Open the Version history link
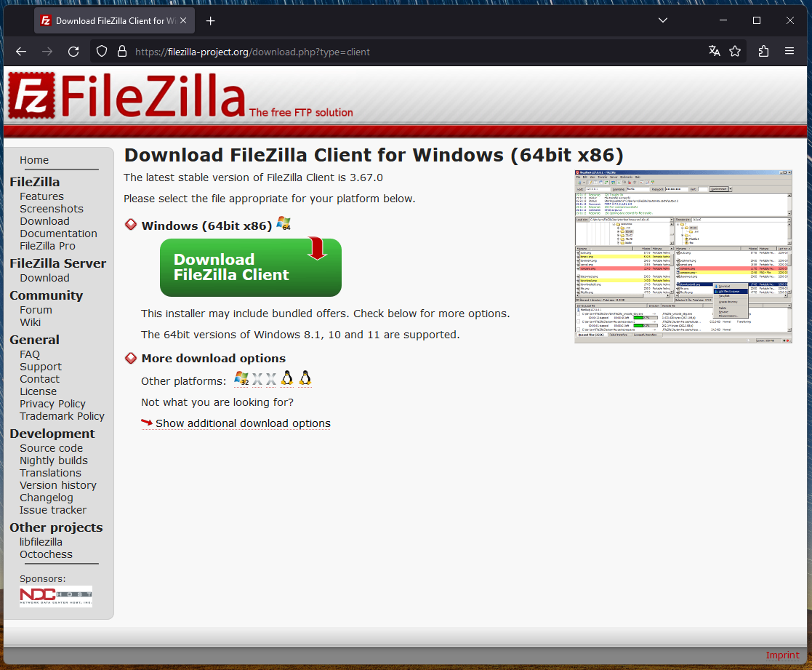This screenshot has height=670, width=812. tap(58, 485)
